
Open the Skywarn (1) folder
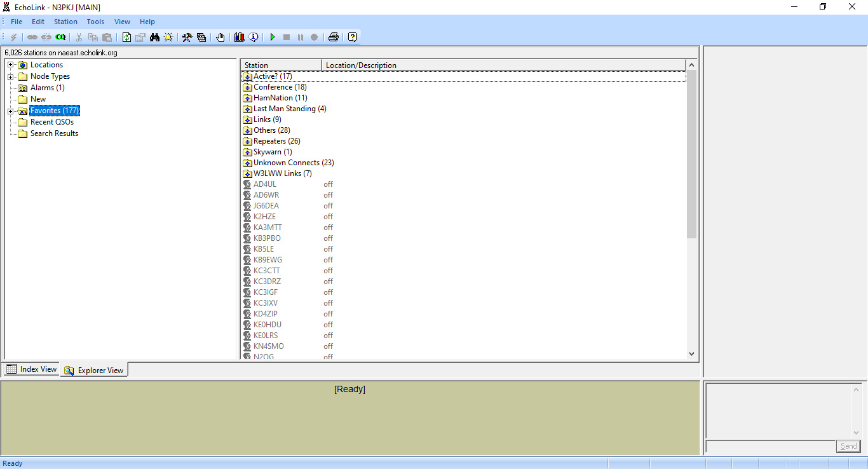[273, 152]
